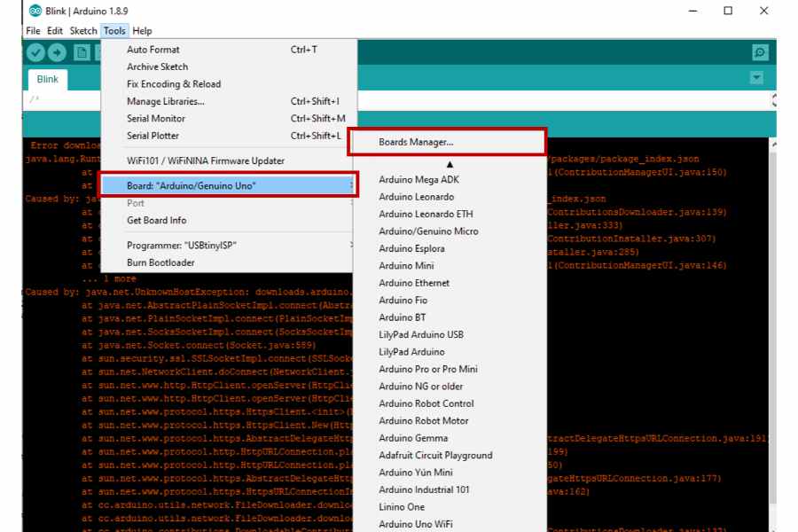Click the editor scrollbar at right edge
The height and width of the screenshot is (532, 798).
(773, 100)
